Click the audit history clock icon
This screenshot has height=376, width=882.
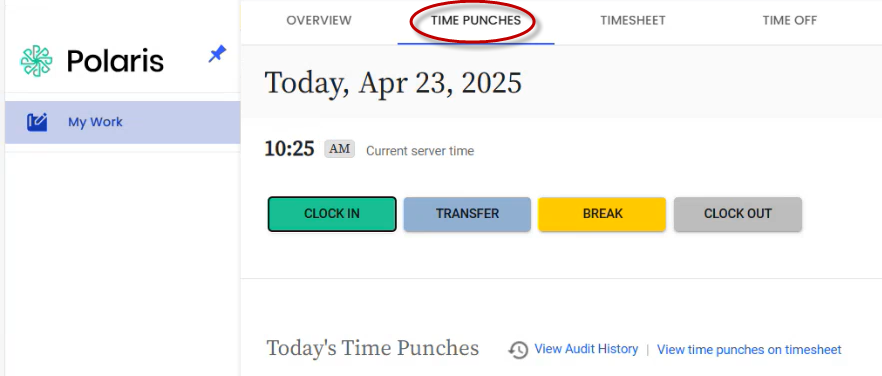point(518,350)
